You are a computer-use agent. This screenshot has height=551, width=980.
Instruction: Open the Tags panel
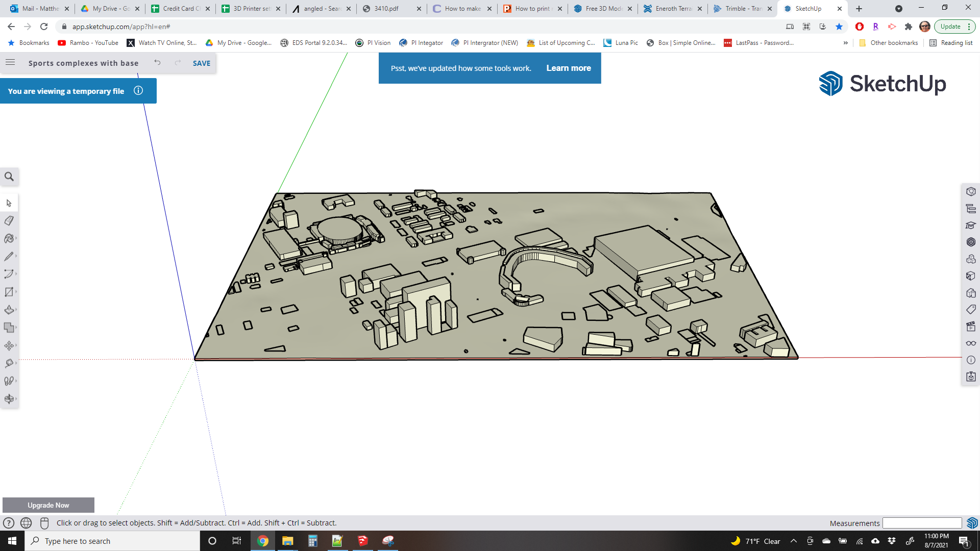click(x=970, y=310)
